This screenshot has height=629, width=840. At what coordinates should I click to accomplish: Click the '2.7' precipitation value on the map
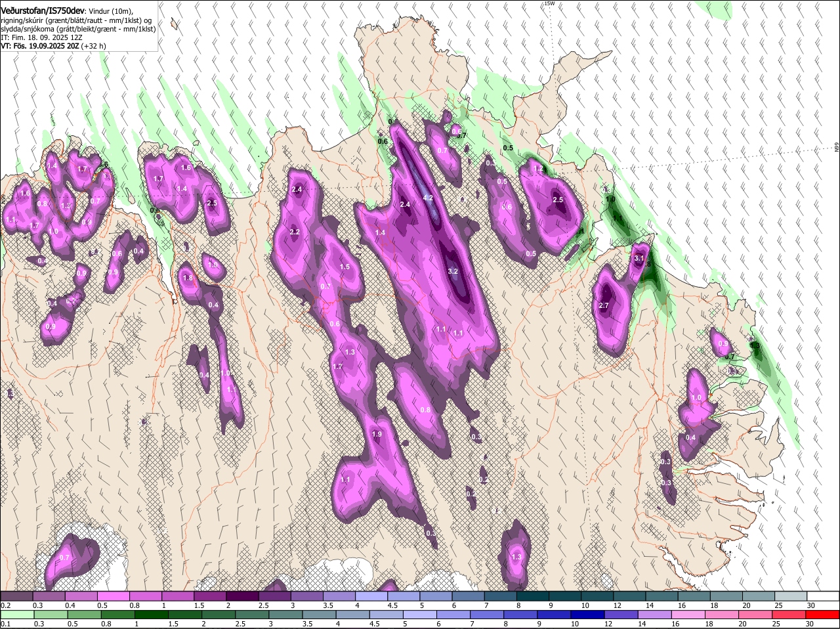point(604,305)
